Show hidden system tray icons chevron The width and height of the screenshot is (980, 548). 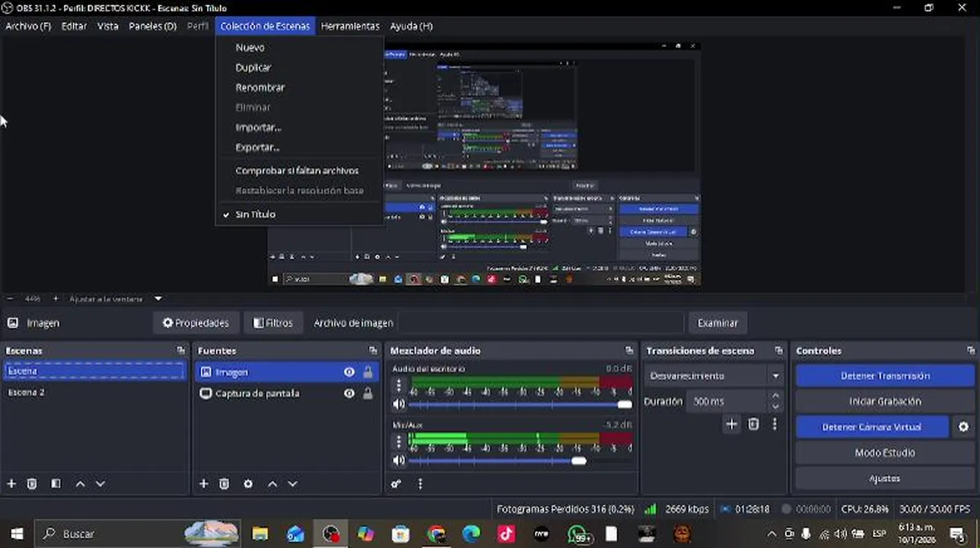(772, 534)
